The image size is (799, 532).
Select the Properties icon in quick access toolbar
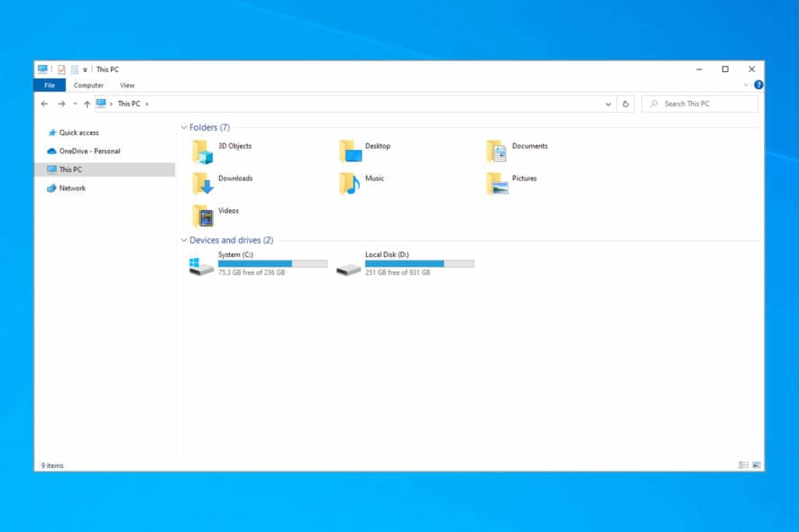click(x=60, y=69)
